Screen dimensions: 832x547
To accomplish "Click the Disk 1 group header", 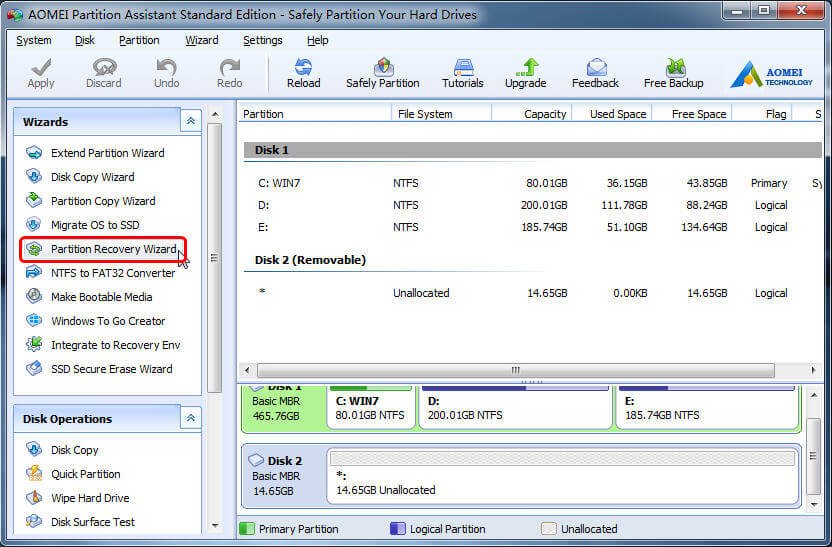I will point(533,150).
